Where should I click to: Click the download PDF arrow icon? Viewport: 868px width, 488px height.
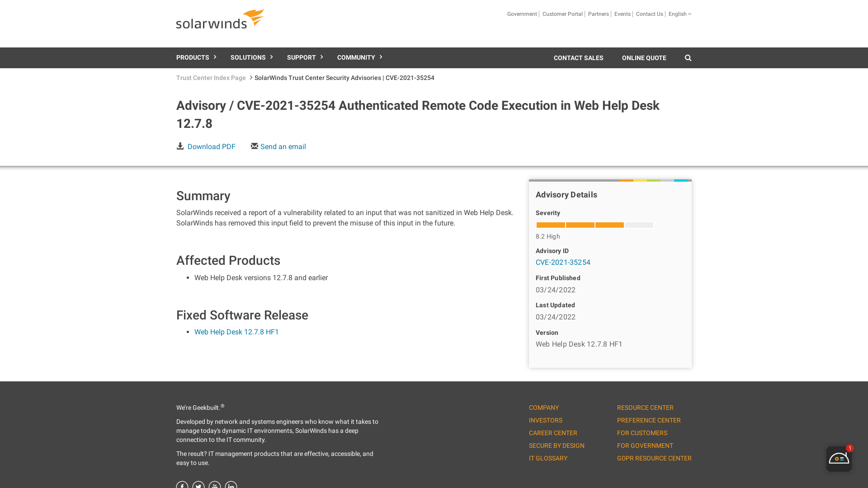click(180, 146)
